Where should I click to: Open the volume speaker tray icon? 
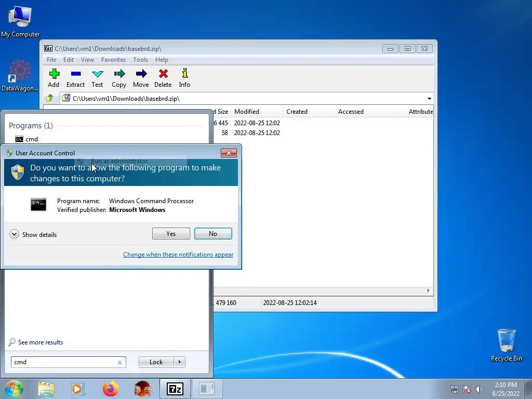tap(480, 389)
